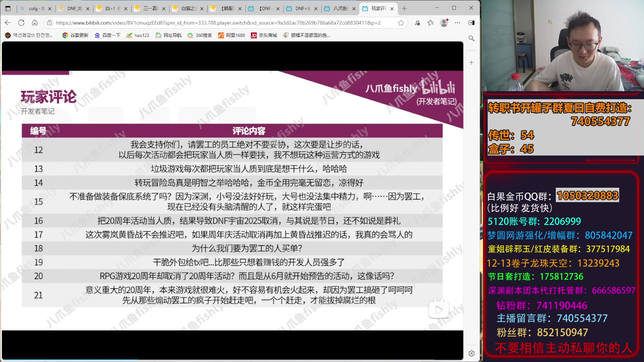Open the read aloud/media icon in toolbar
Image resolution: width=644 pixels, height=362 pixels.
(x=417, y=23)
